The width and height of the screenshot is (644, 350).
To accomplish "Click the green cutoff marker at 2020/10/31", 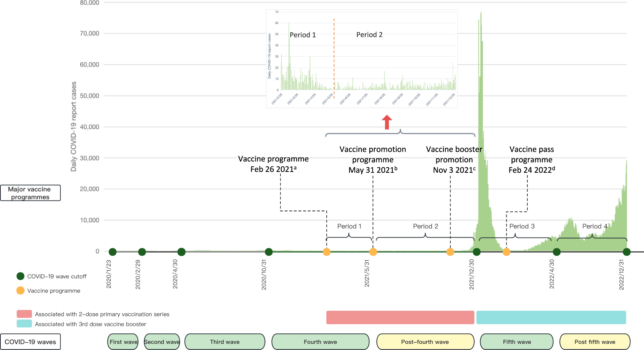I will [269, 252].
